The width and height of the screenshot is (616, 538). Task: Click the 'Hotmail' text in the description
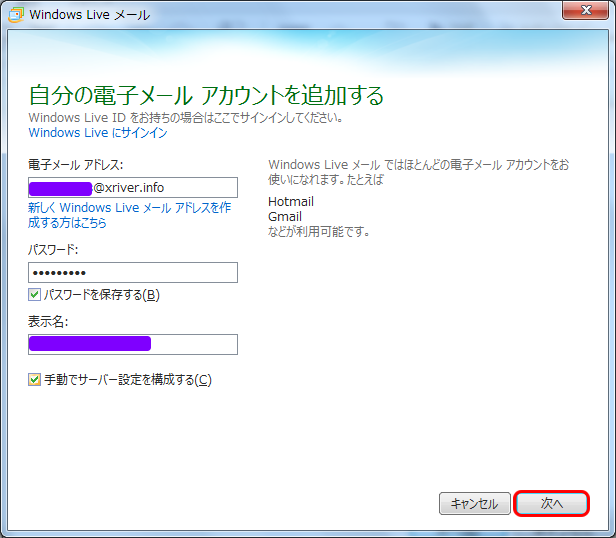(291, 202)
